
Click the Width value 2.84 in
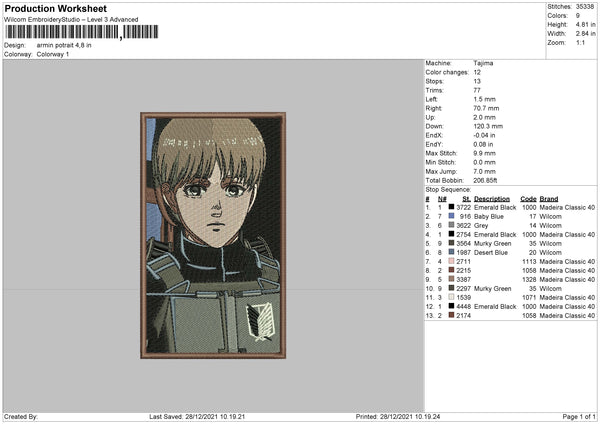tap(585, 34)
